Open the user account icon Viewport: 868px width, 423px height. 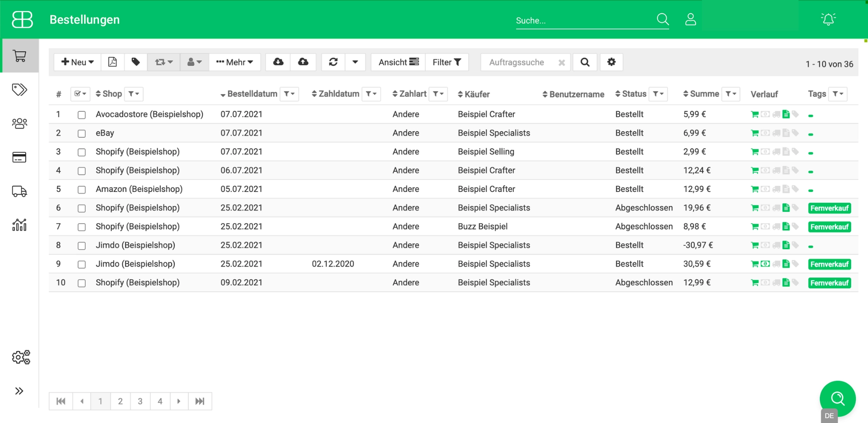(x=690, y=20)
